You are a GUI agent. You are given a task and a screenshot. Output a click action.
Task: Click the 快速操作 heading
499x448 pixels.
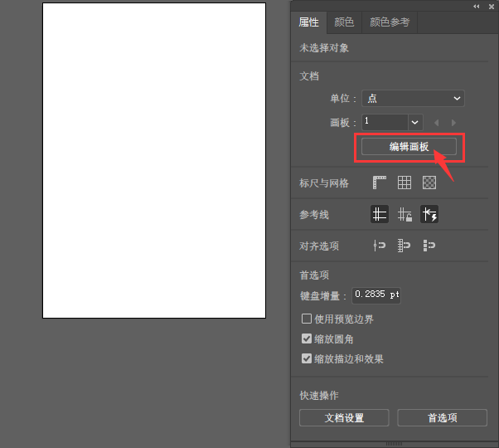(319, 395)
